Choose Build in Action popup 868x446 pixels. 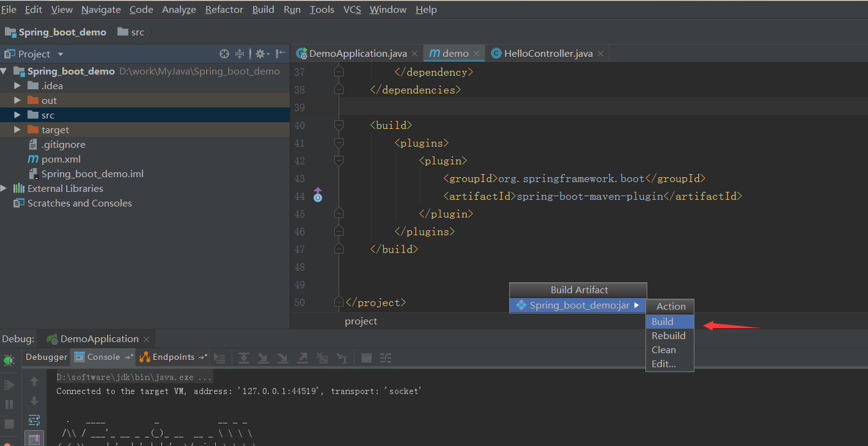point(669,321)
